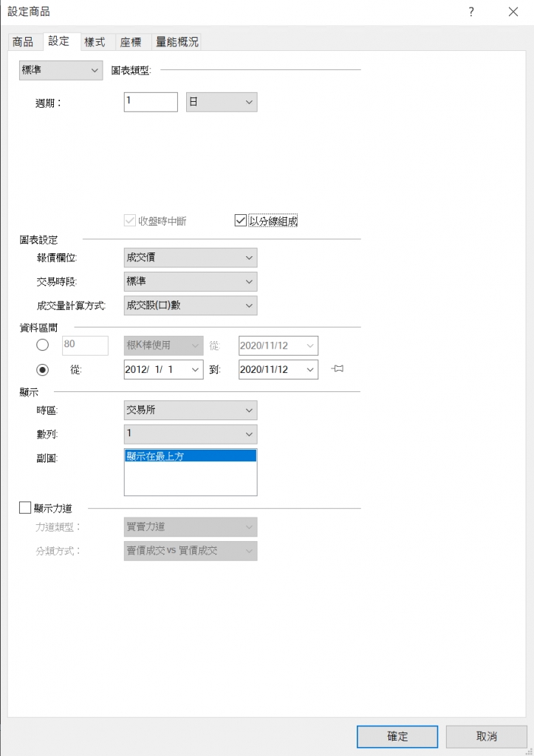534x756 pixels.
Task: Click the 週期 number input field
Action: 151,102
